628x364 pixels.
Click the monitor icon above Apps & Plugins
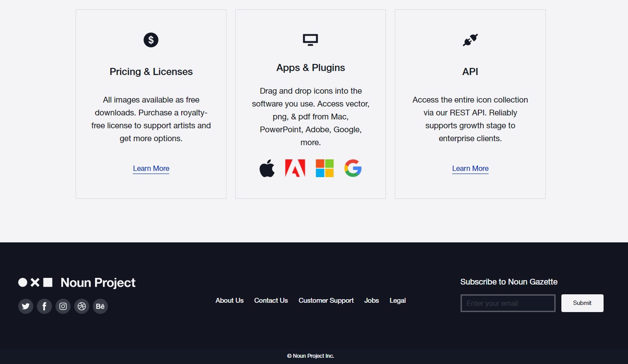click(310, 40)
